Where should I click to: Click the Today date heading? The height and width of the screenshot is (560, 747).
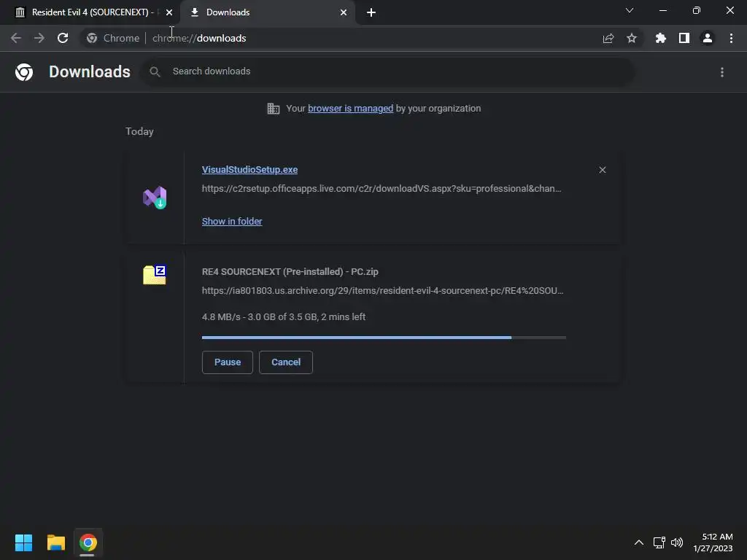pos(139,131)
